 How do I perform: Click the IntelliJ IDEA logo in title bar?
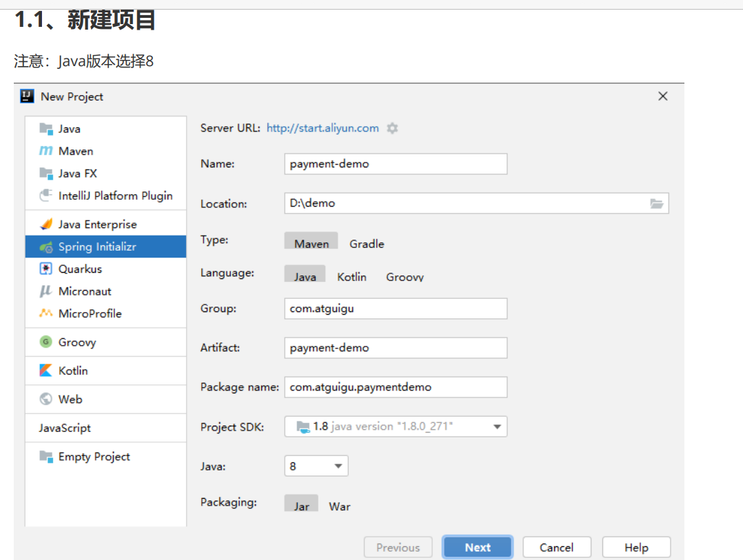[27, 96]
